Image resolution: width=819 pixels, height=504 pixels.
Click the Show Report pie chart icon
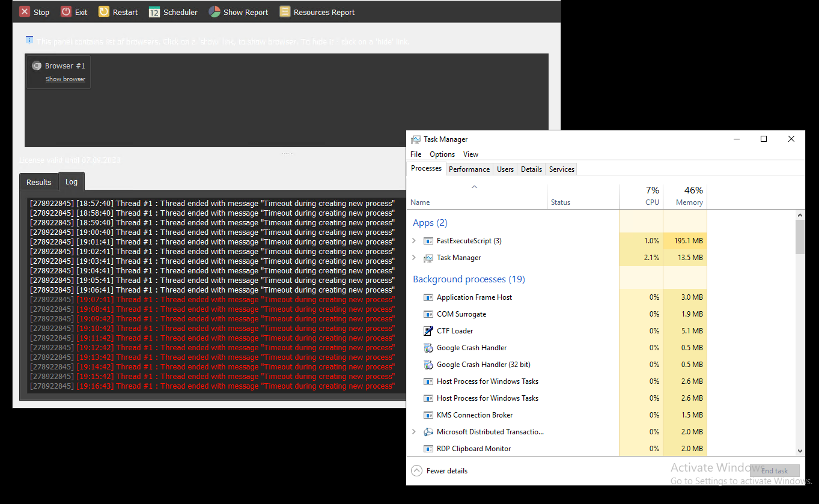coord(215,12)
